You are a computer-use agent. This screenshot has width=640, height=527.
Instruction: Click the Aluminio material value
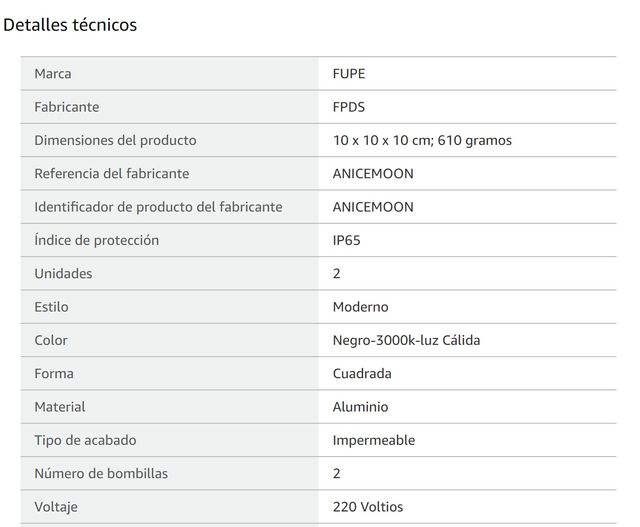coord(360,407)
